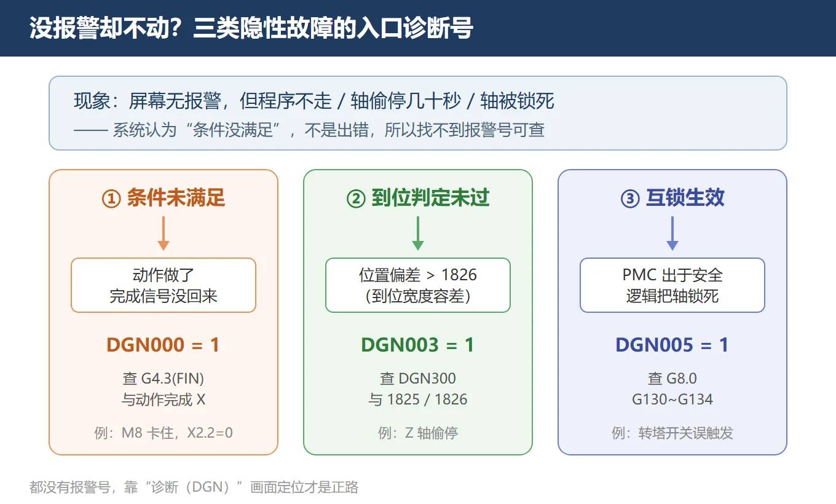Select the line "与动作完成 X"
Viewport: 836px width, 504px height.
point(164,400)
